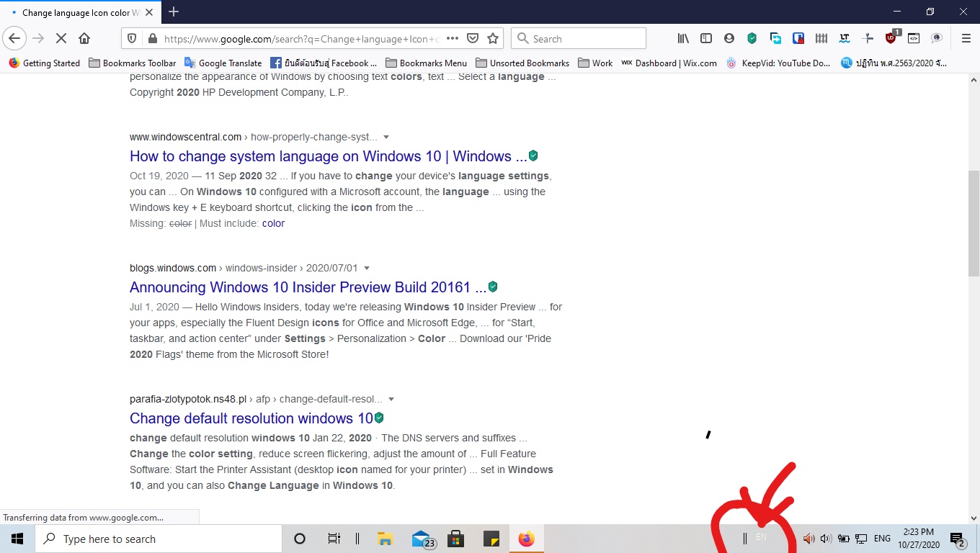Click green shield beside Insider Preview result
Image resolution: width=980 pixels, height=553 pixels.
click(493, 287)
